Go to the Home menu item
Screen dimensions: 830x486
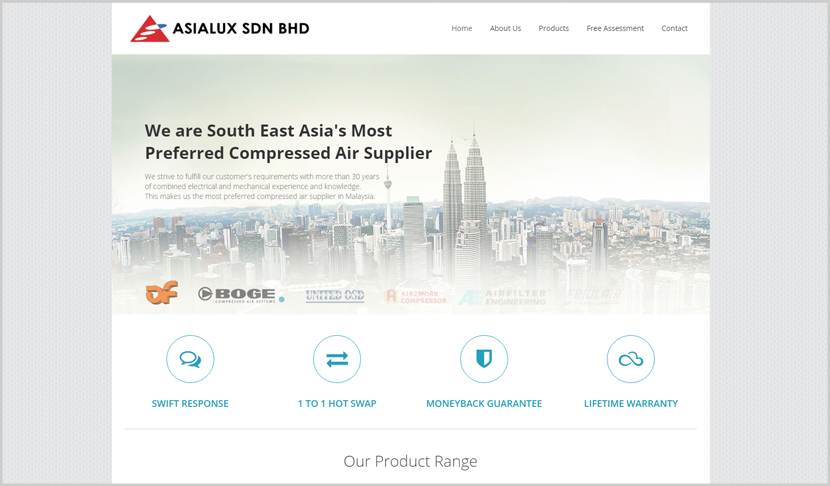point(462,29)
